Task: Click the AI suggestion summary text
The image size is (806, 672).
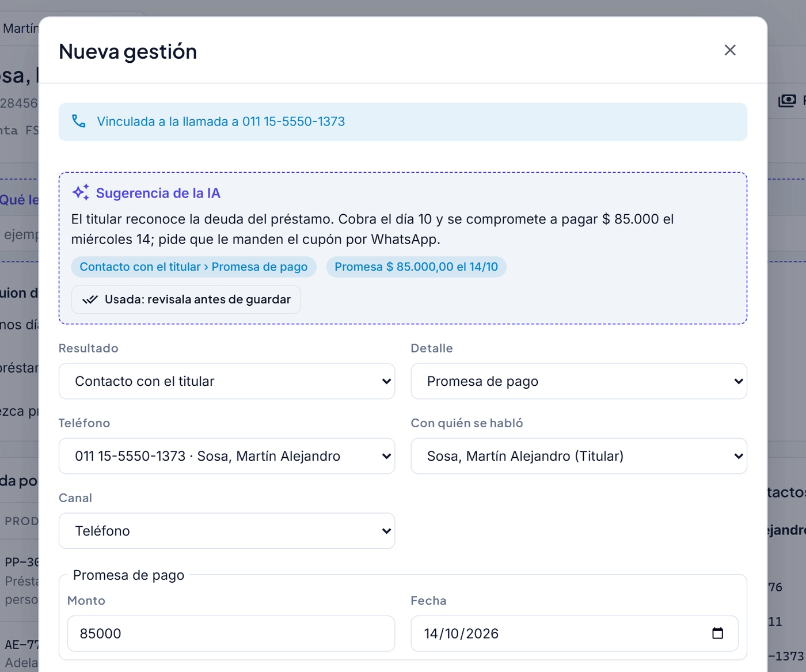Action: pyautogui.click(x=372, y=229)
